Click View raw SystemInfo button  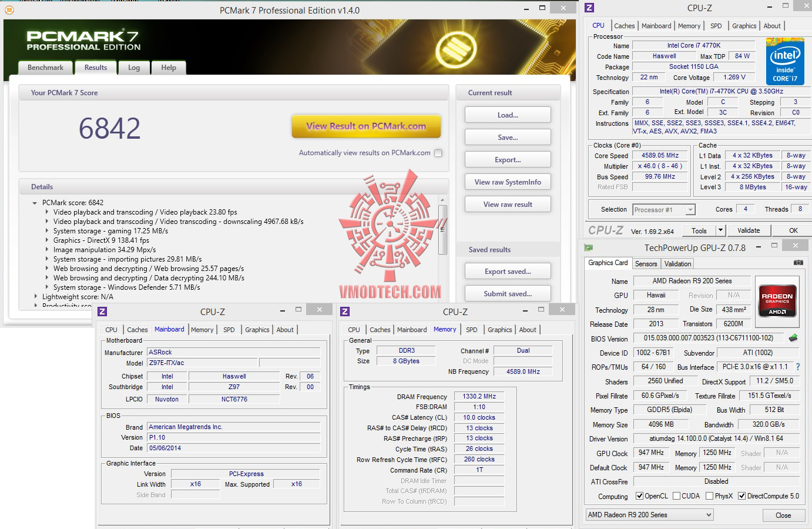(508, 182)
